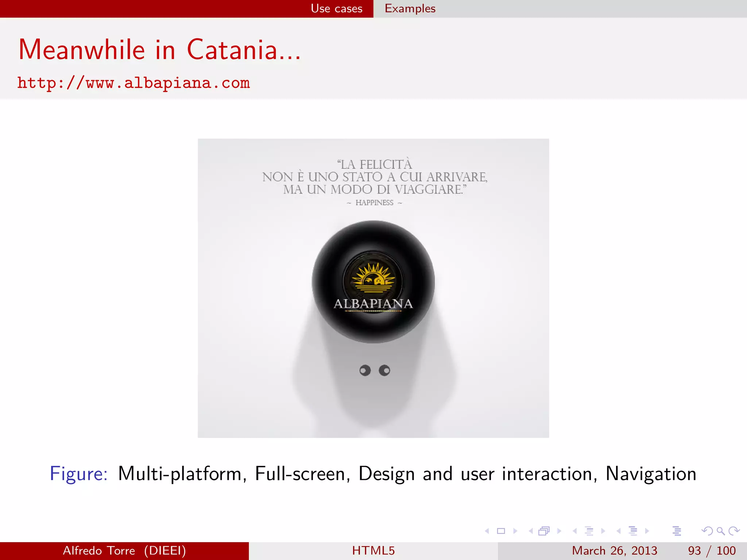Go to next subsection arrow
Image resolution: width=747 pixels, height=560 pixels.
603,531
